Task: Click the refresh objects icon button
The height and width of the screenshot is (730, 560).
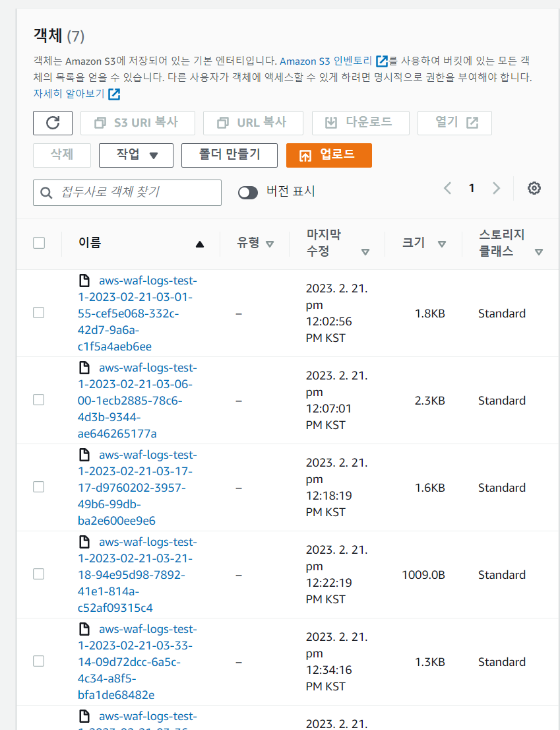Action: 53,123
